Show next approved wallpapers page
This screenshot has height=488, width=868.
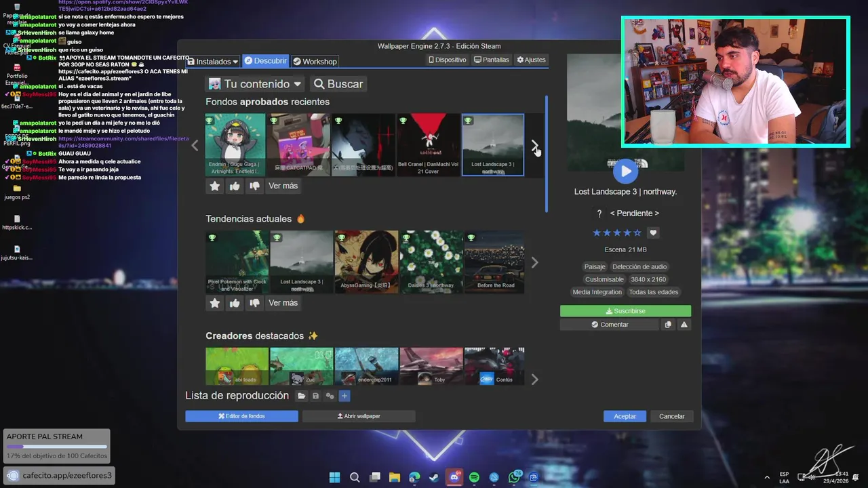tap(534, 145)
